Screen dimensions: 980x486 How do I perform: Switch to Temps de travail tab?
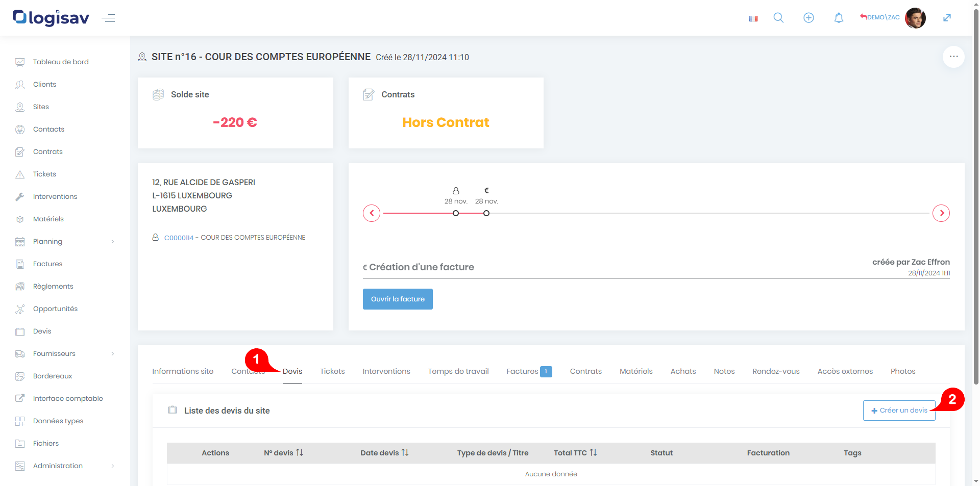[x=458, y=371]
